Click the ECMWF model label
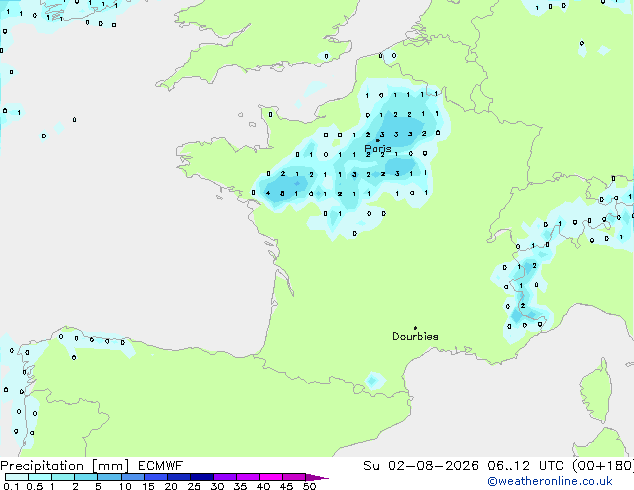The height and width of the screenshot is (490, 634). [x=160, y=466]
